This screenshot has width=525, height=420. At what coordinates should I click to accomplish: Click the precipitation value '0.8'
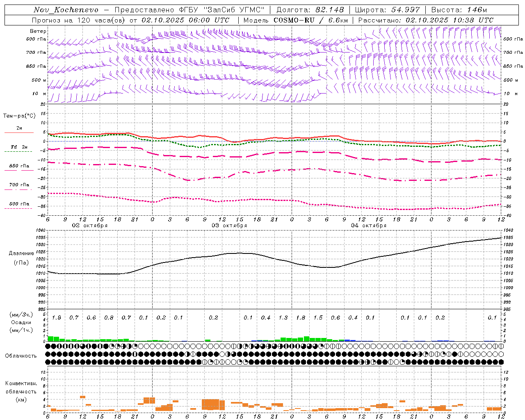coord(109,318)
